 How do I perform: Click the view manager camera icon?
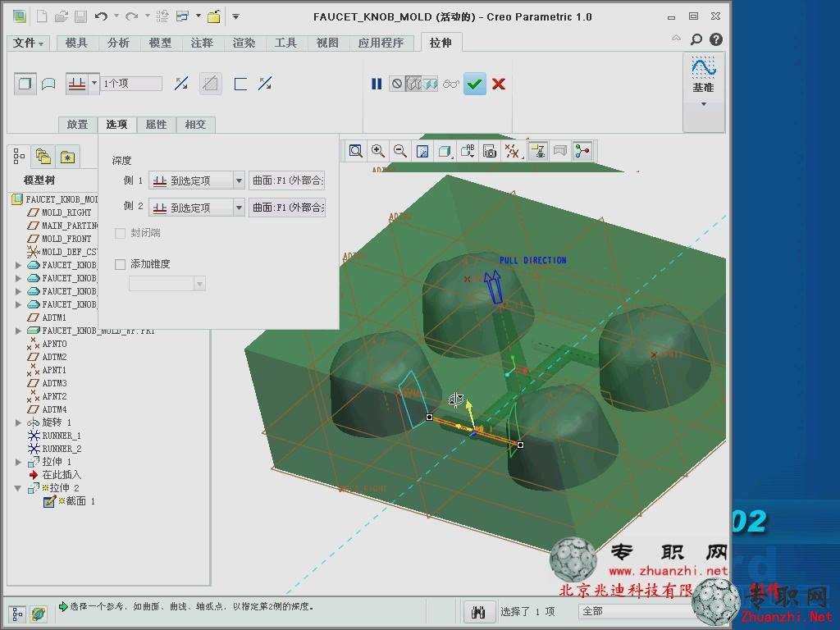point(490,151)
